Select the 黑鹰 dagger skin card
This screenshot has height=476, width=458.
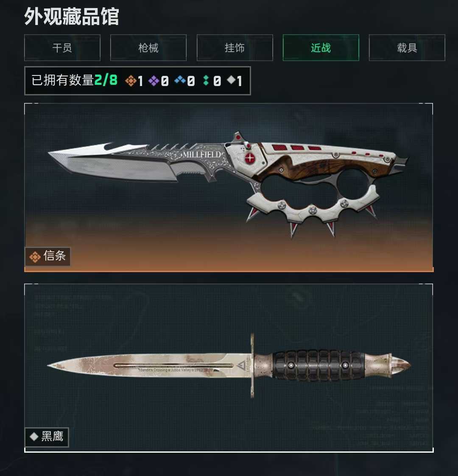click(x=229, y=368)
